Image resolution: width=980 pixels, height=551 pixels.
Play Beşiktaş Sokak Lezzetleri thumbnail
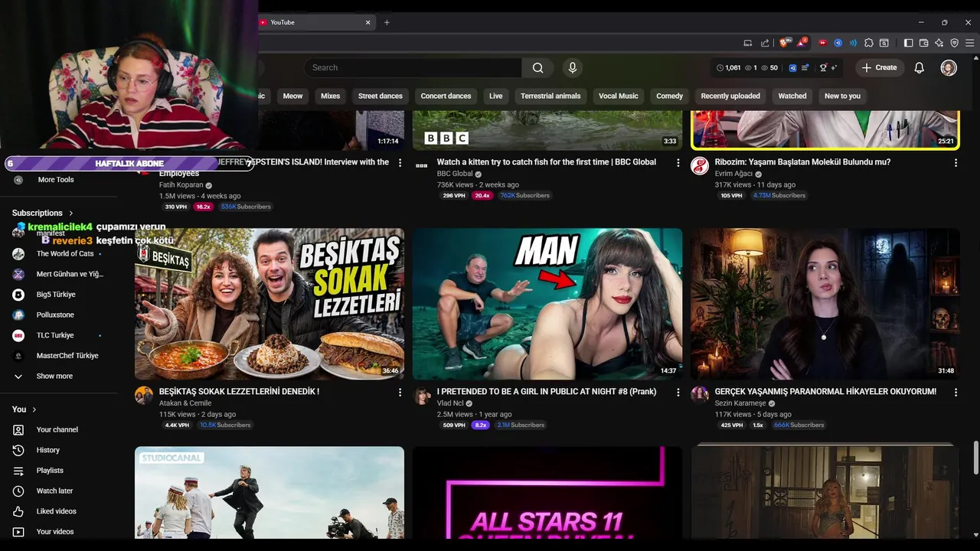[x=269, y=304]
